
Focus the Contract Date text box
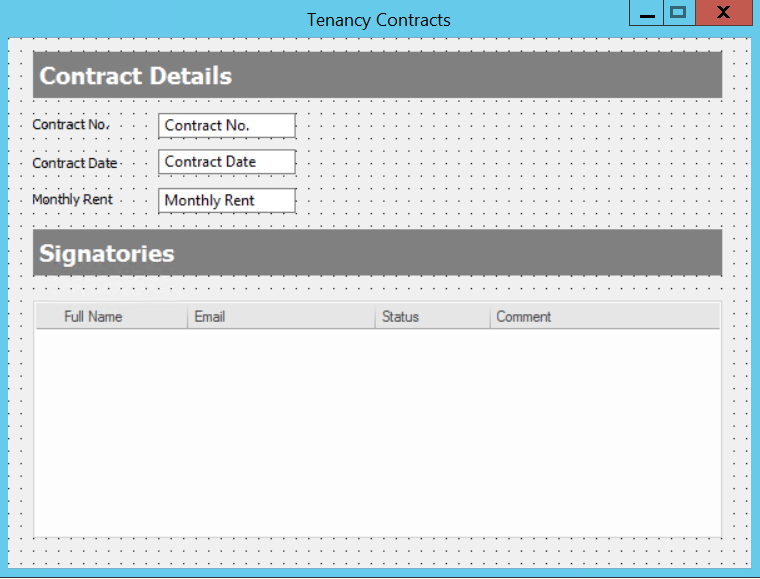[x=227, y=162]
